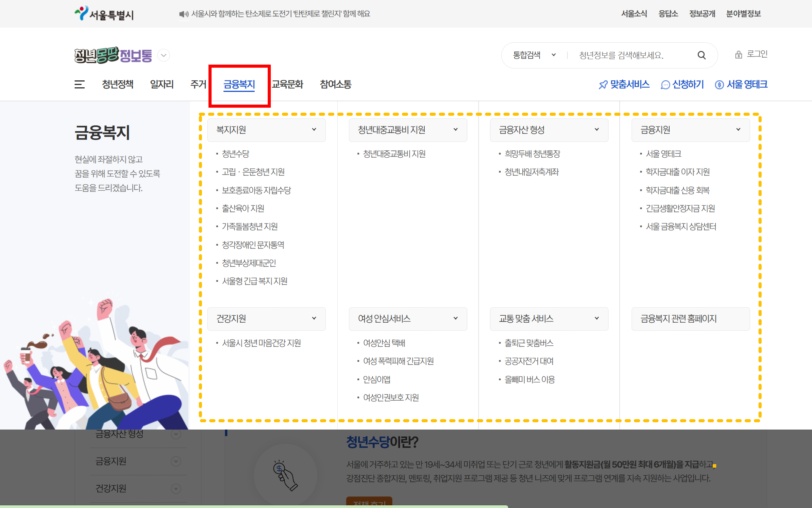This screenshot has height=508, width=812.
Task: Select the 금융복지 menu tab
Action: click(239, 84)
